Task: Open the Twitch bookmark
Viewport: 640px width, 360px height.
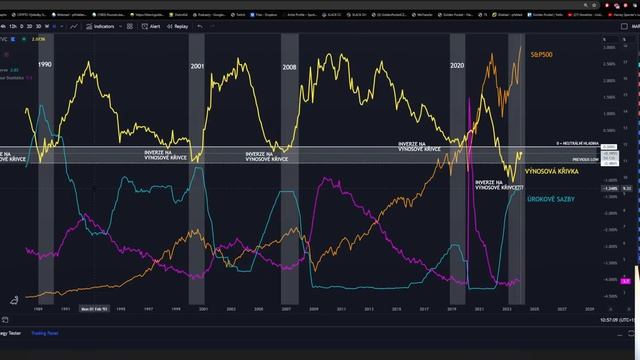Action: point(238,14)
